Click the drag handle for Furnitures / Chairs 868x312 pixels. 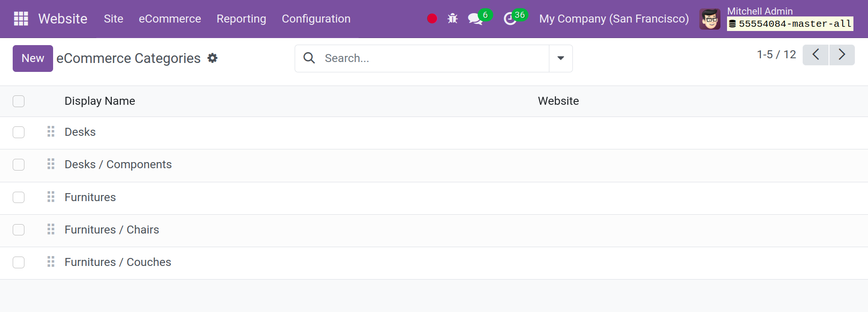tap(51, 230)
